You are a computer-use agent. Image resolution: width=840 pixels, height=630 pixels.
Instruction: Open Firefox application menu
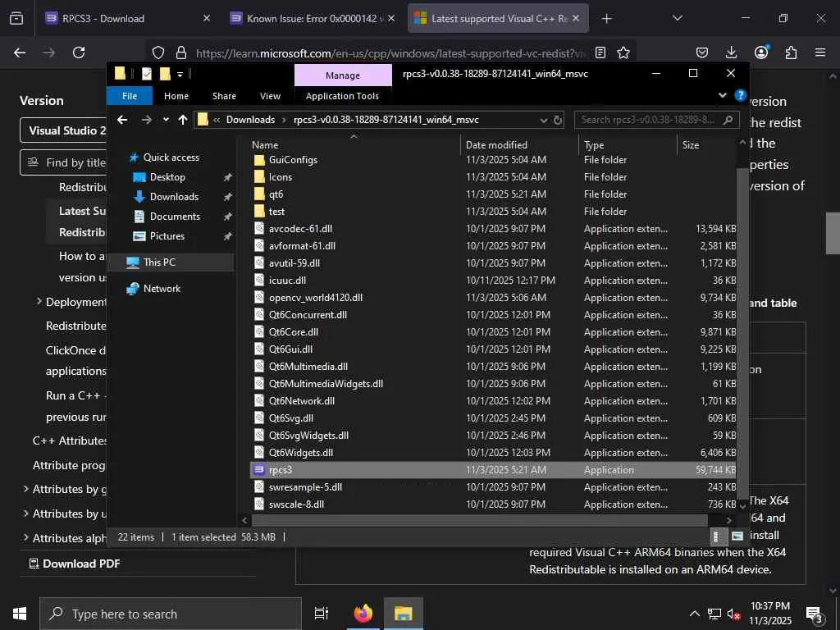click(820, 52)
